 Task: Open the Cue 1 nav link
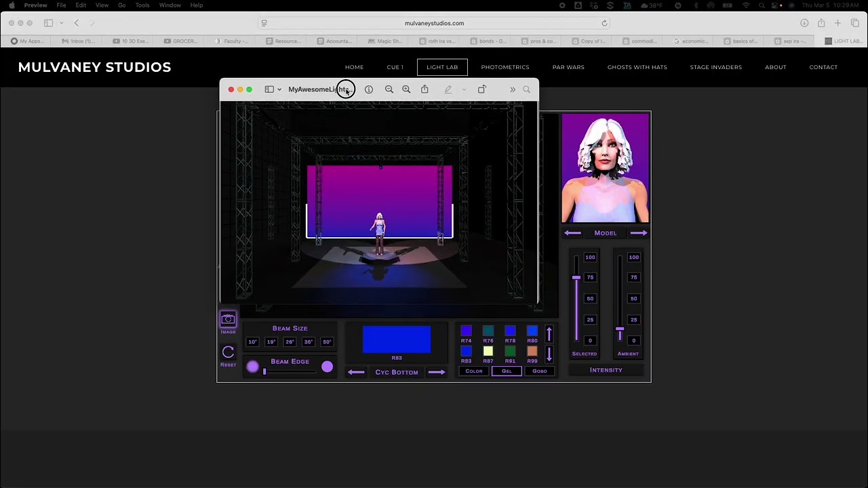coord(395,67)
